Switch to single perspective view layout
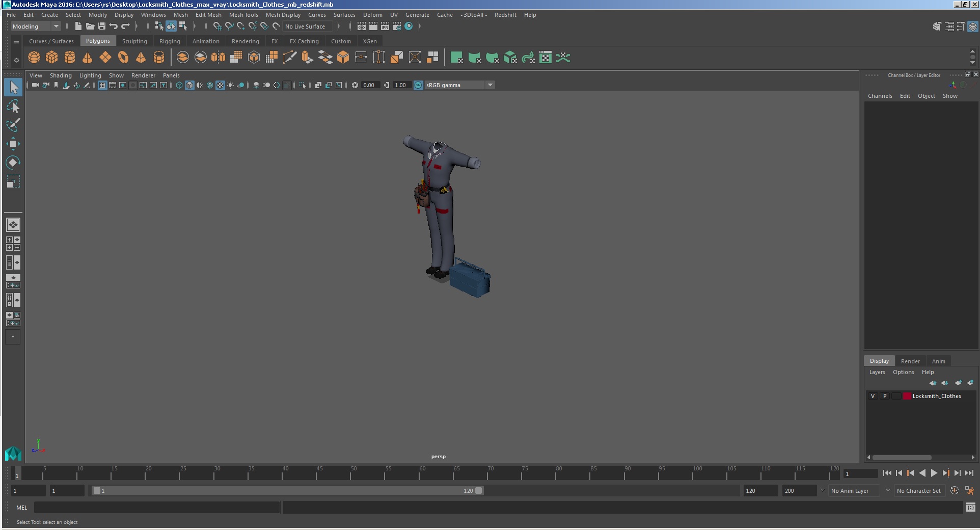Viewport: 980px width, 530px height. 13,225
